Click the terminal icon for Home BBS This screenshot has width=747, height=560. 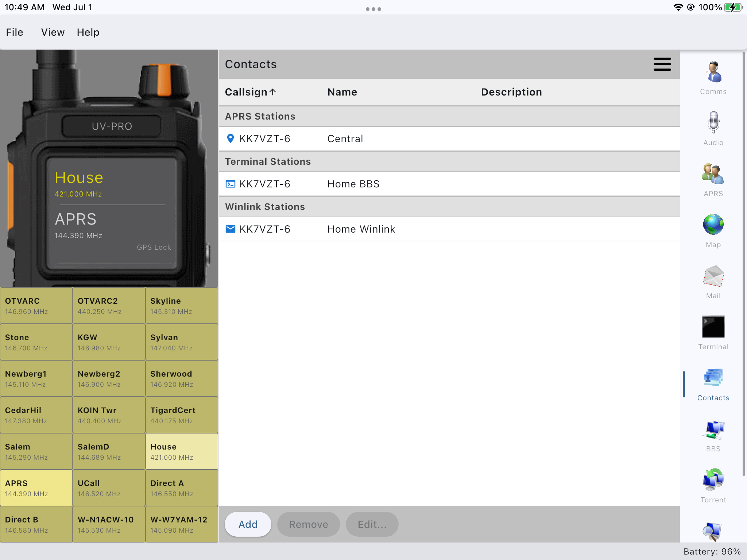click(231, 184)
